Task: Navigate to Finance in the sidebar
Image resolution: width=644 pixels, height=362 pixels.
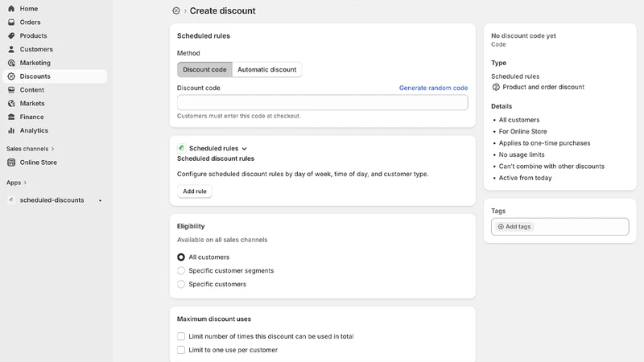Action: pos(55,117)
